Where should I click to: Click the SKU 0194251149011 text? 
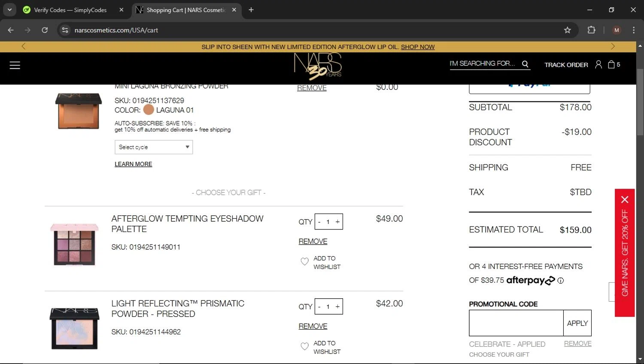click(146, 247)
